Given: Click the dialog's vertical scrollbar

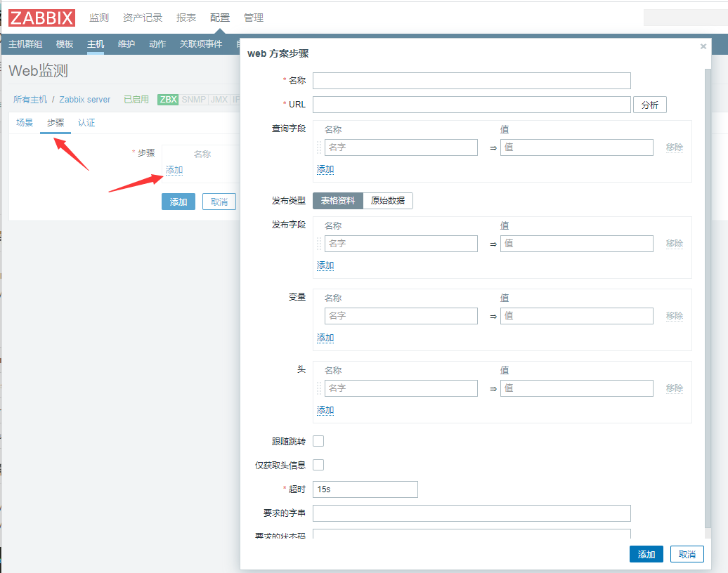Looking at the screenshot, I should 708,298.
